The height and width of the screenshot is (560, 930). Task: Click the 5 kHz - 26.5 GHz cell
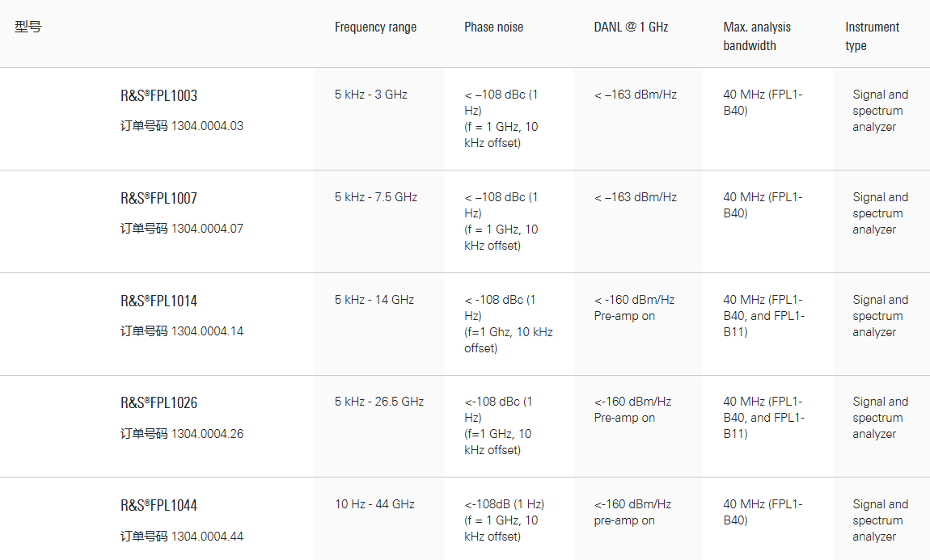379,402
